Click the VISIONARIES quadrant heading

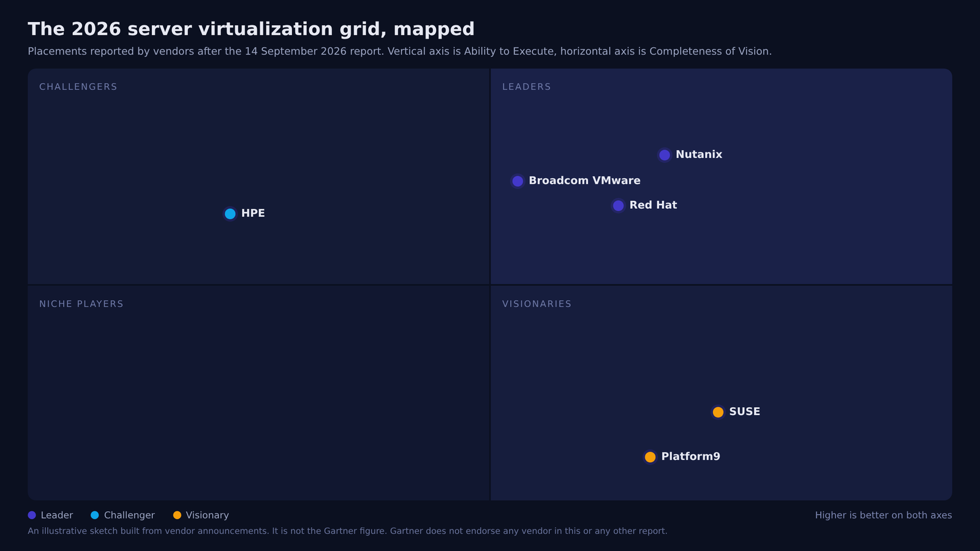click(x=537, y=304)
